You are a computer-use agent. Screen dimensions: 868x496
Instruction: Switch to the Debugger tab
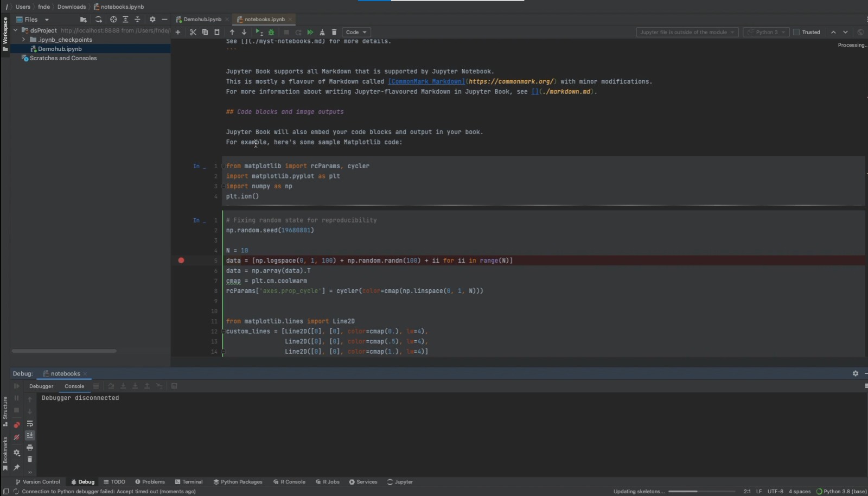click(x=41, y=386)
